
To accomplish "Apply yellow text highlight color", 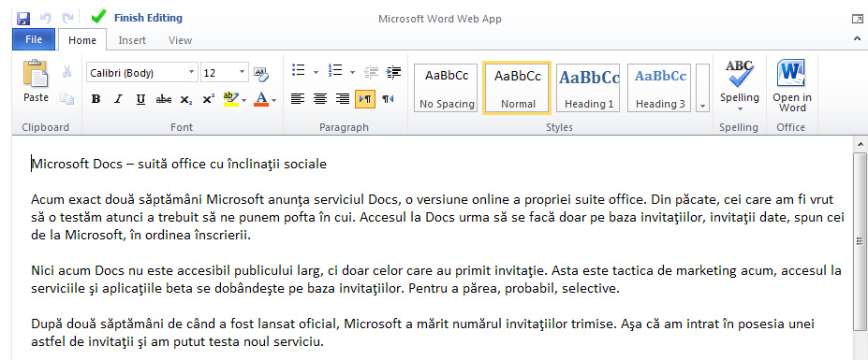I will coord(230,99).
